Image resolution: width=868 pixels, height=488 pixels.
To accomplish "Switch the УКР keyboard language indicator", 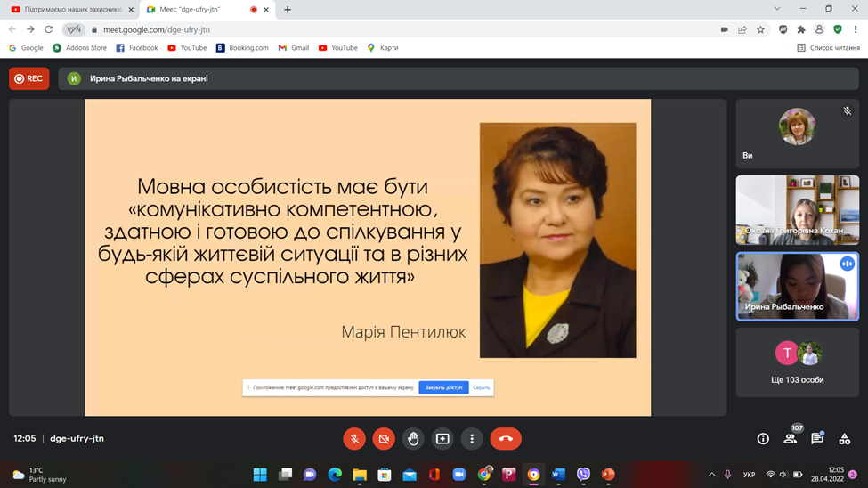I will [x=749, y=475].
